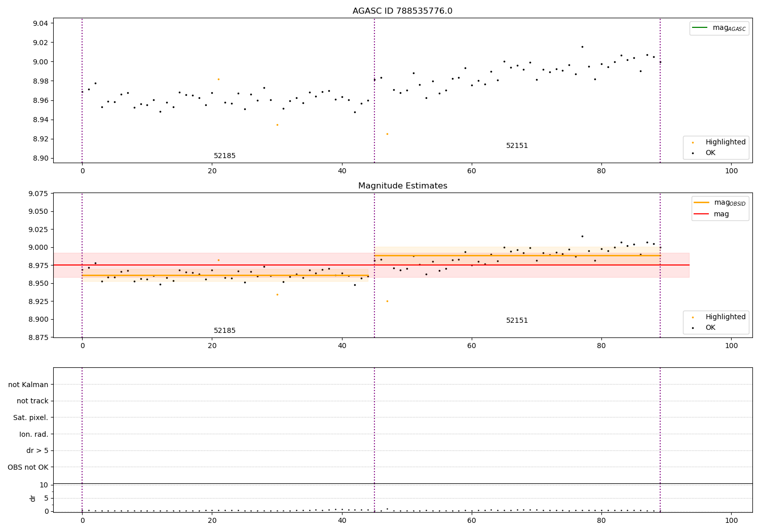Click the '9.04' y-tick label
Screen dimensions: 760x532
[x=40, y=23]
